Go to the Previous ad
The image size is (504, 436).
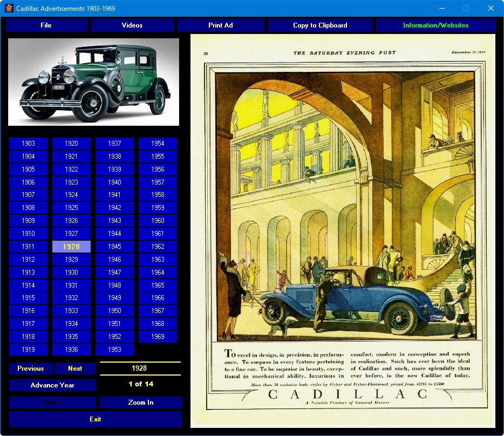pyautogui.click(x=31, y=369)
